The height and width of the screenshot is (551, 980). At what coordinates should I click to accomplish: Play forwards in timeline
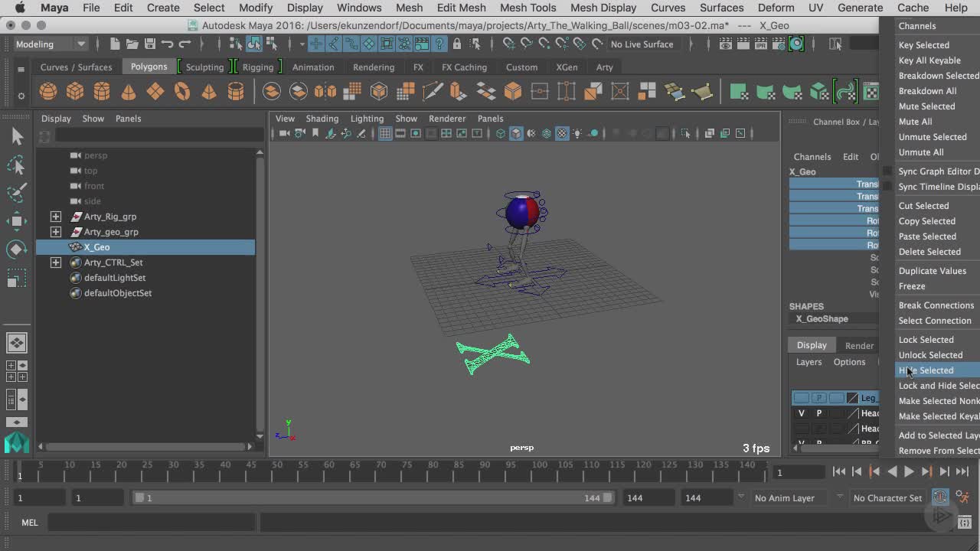pyautogui.click(x=909, y=471)
